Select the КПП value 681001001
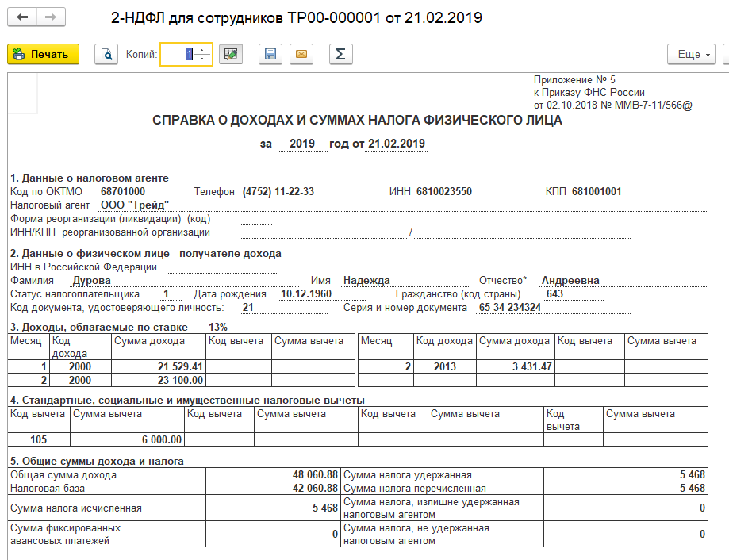 (x=597, y=191)
